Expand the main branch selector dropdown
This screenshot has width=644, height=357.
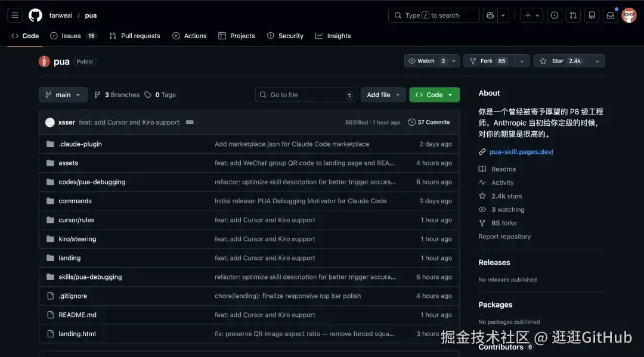coord(63,95)
